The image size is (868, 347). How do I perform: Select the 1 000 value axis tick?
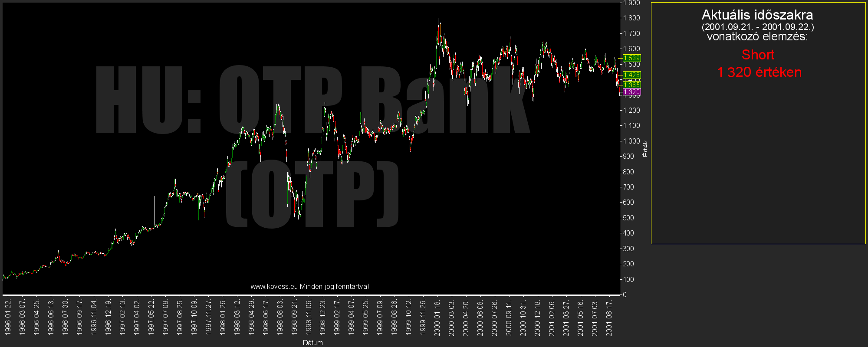[x=631, y=141]
